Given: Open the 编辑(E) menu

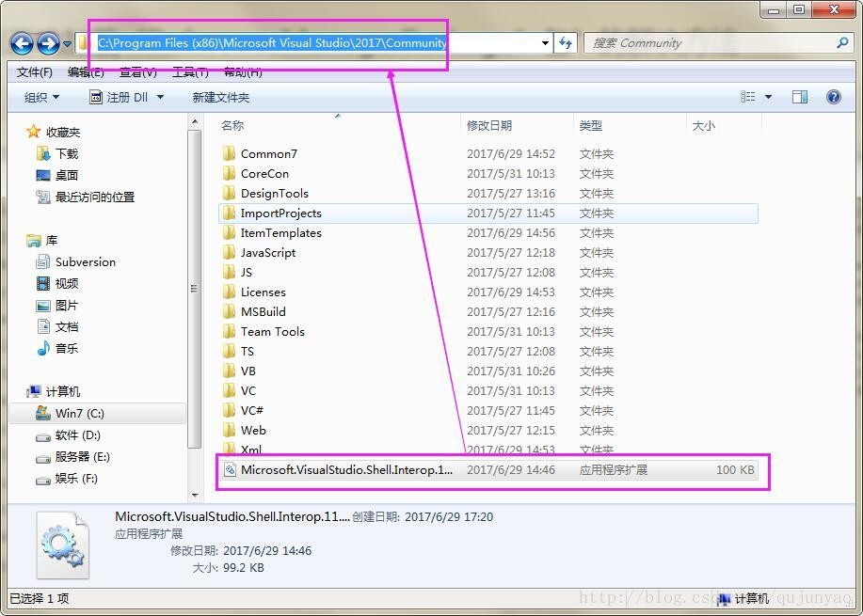Looking at the screenshot, I should [86, 72].
